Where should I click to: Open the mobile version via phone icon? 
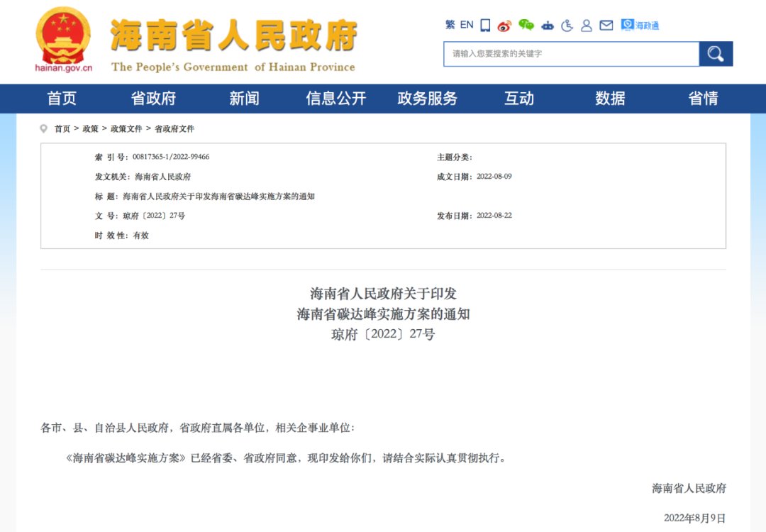pos(485,25)
